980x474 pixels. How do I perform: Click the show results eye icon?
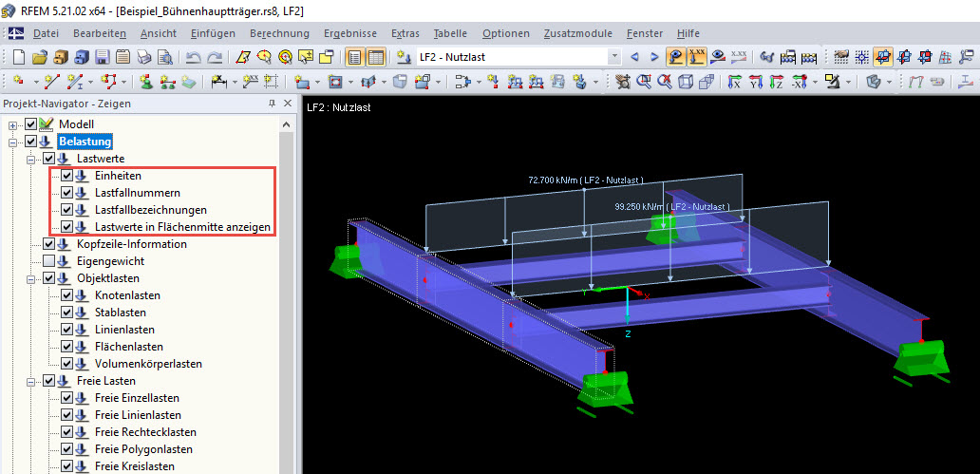(x=718, y=57)
